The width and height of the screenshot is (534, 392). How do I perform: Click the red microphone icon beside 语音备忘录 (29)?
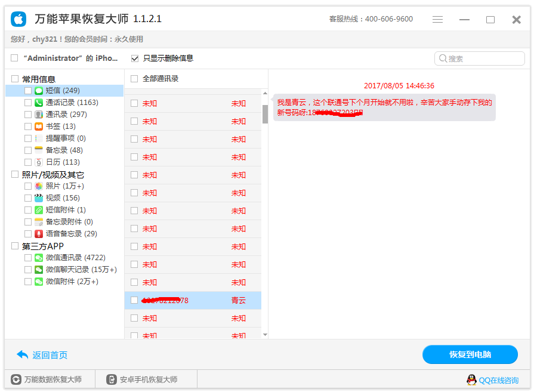(39, 234)
